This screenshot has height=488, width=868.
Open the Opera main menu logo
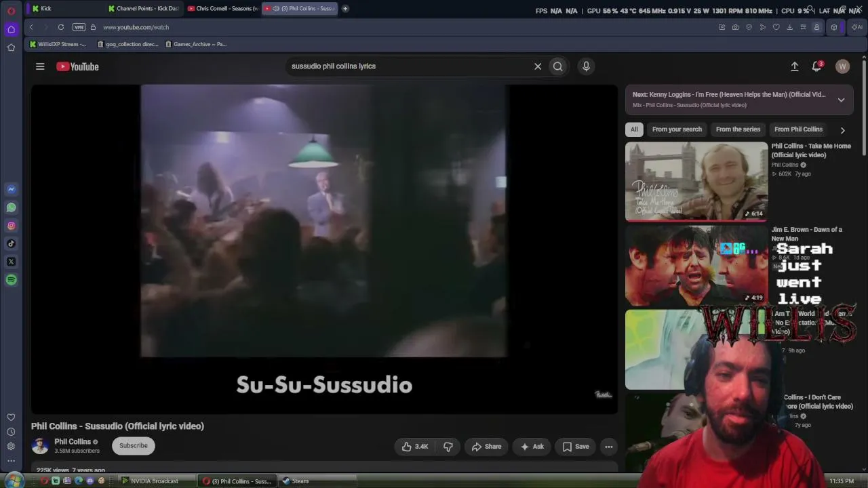point(11,11)
